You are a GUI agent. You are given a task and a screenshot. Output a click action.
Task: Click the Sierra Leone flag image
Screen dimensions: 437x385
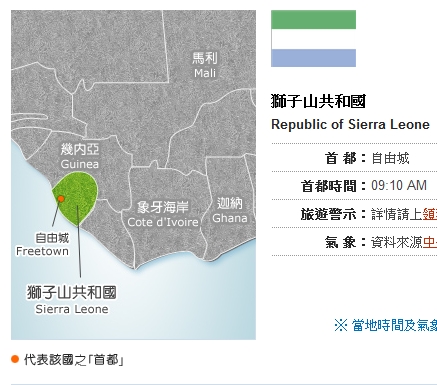coord(313,38)
